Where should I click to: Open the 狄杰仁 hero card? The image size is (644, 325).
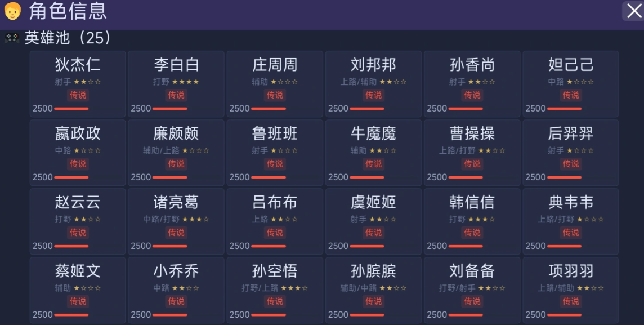tap(78, 84)
